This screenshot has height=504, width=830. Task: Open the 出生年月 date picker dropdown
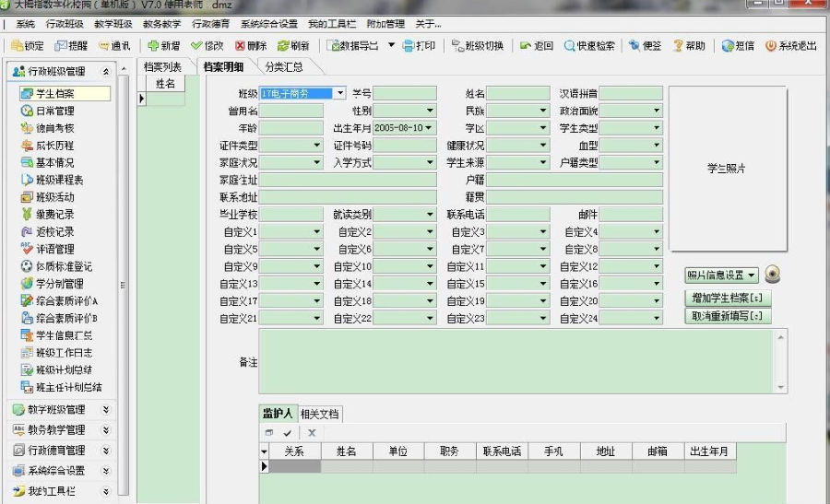click(x=428, y=128)
